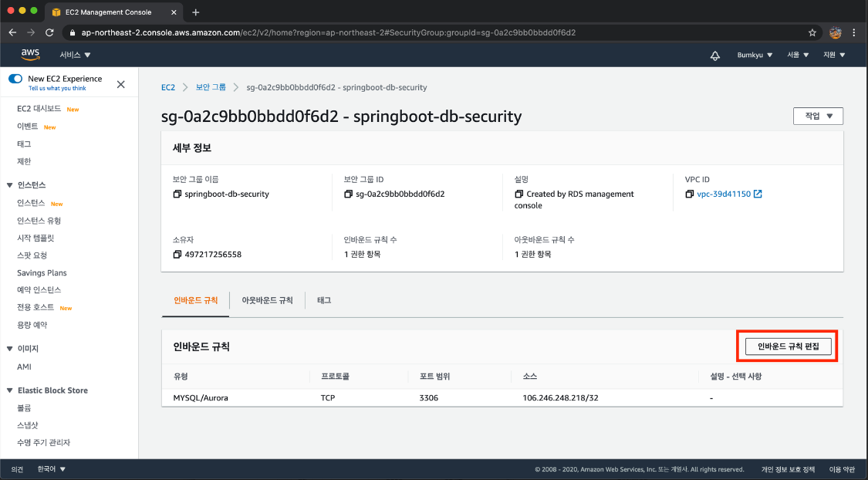868x480 pixels.
Task: Close the EC2 Management Console tab
Action: pyautogui.click(x=174, y=12)
